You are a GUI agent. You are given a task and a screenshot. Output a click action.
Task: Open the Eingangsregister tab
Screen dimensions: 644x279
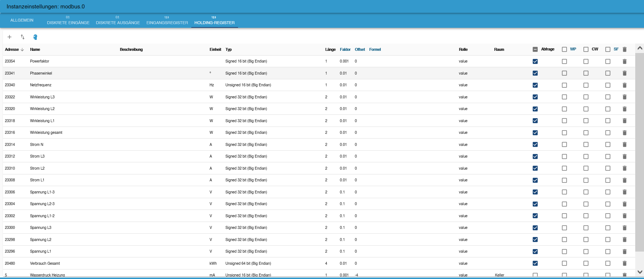pyautogui.click(x=167, y=20)
